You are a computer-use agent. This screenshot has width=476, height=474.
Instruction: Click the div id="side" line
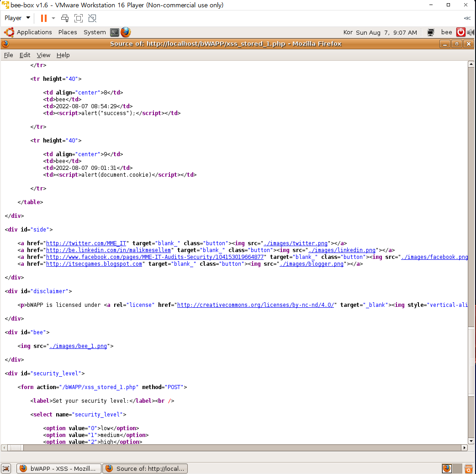click(28, 230)
